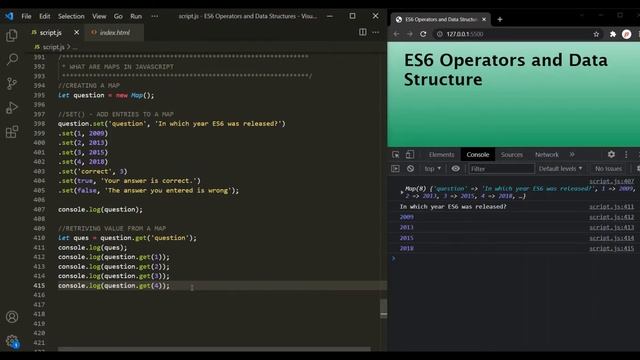640x360 pixels.
Task: Open the script.js:411 source link
Action: point(611,207)
